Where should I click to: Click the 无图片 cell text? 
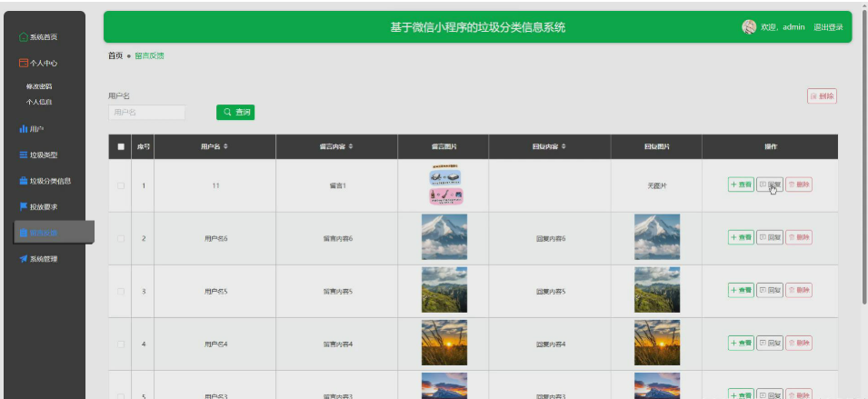657,186
